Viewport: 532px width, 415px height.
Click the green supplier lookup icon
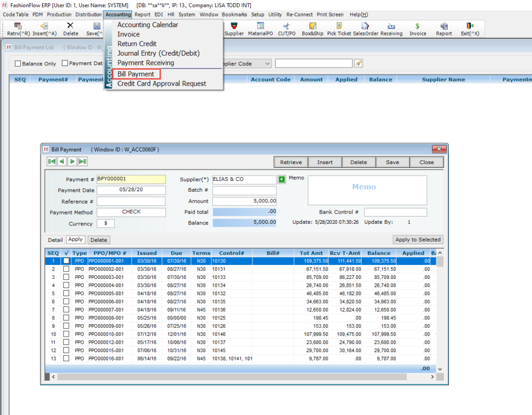coord(282,179)
